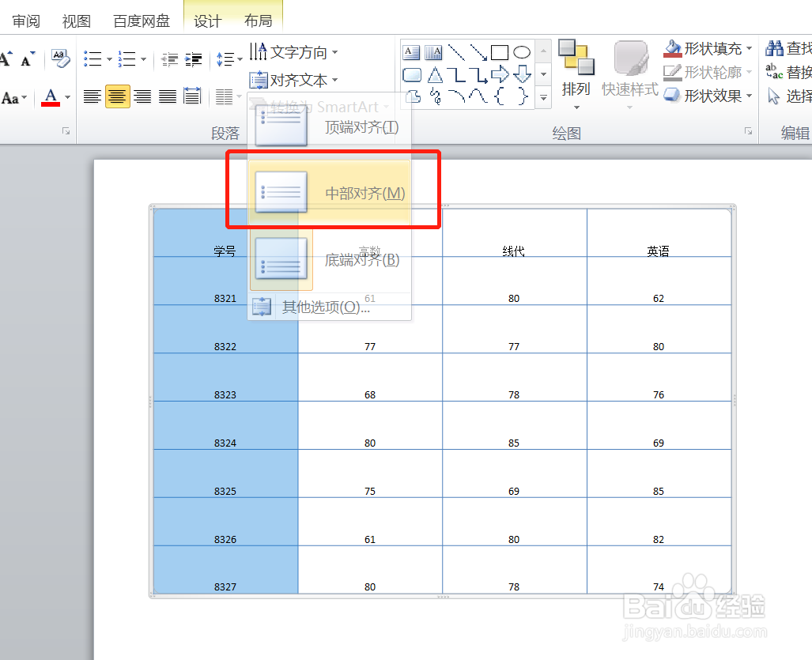Click the red font color A icon

51,96
